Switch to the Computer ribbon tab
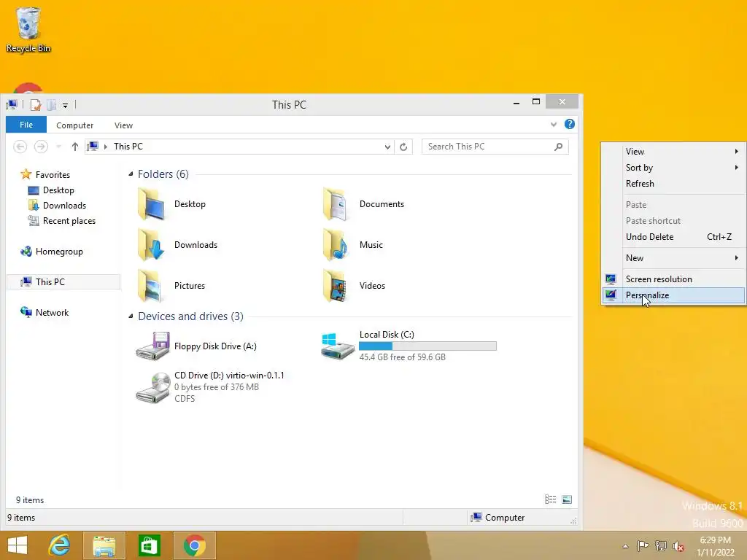The image size is (747, 560). click(x=75, y=125)
